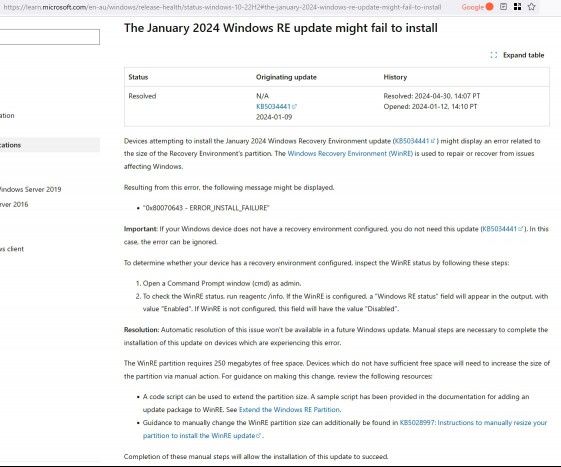Select Server 2016 item in the sidebar
The width and height of the screenshot is (561, 467).
(14, 204)
